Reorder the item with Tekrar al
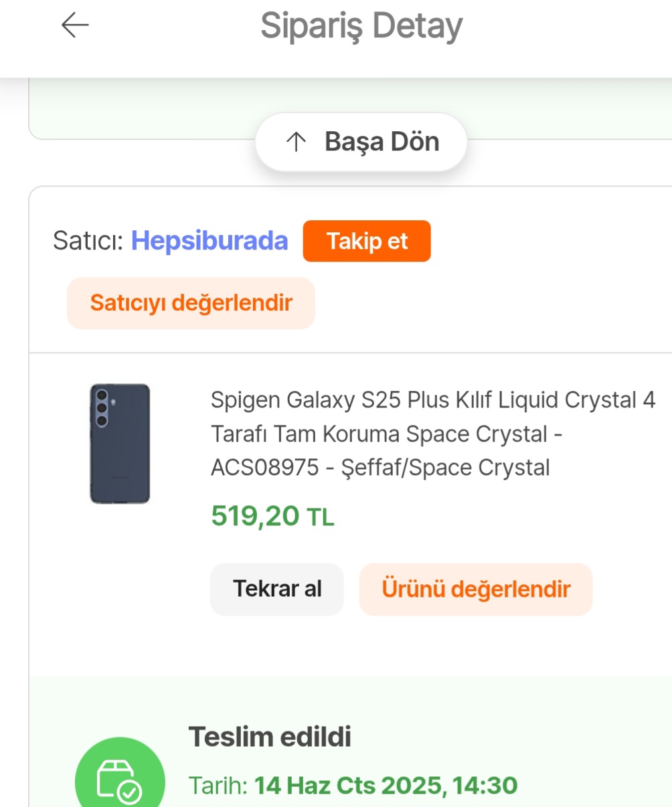The height and width of the screenshot is (807, 672). (277, 589)
